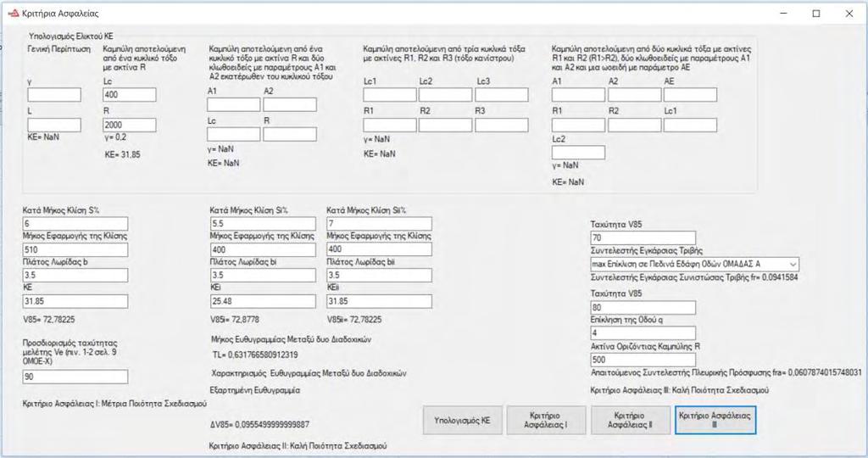Edit the KEi field showing 25.48

pos(263,301)
